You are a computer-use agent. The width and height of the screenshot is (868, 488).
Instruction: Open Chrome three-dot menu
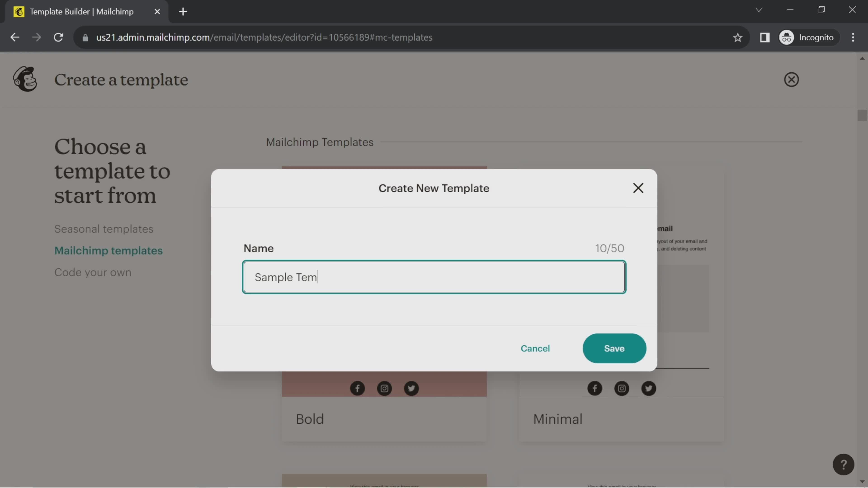click(x=853, y=37)
